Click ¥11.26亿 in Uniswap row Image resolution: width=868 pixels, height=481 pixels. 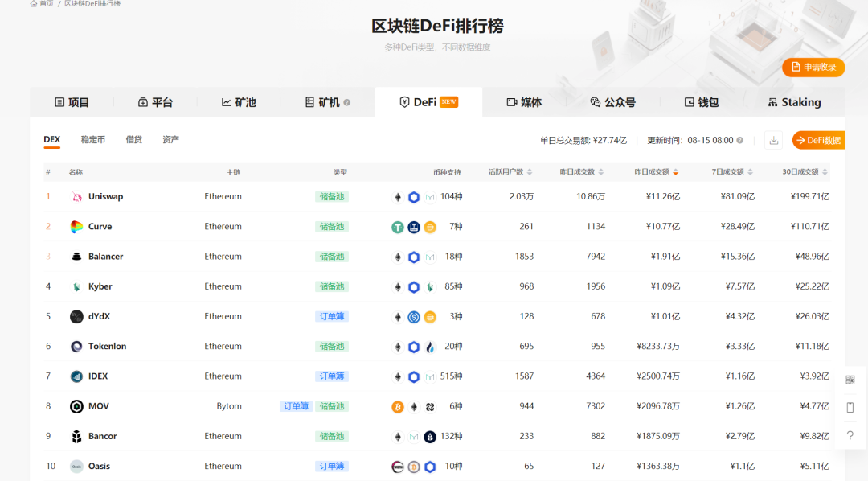click(662, 197)
